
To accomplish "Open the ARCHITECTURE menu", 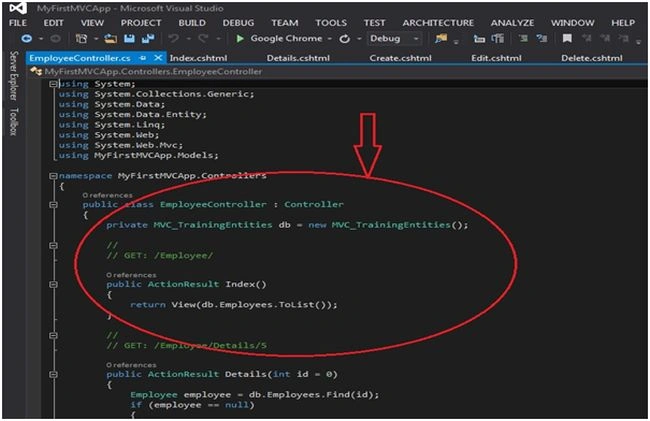I will click(x=438, y=23).
